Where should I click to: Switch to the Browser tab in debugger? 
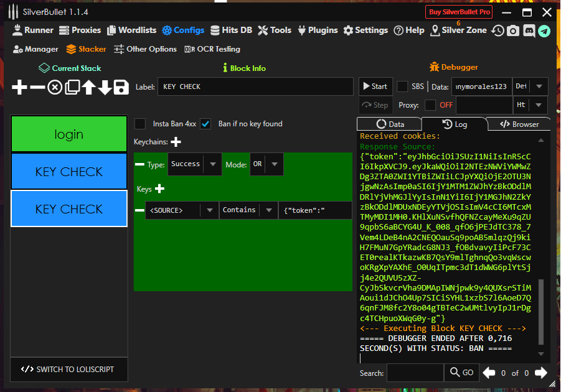(519, 124)
